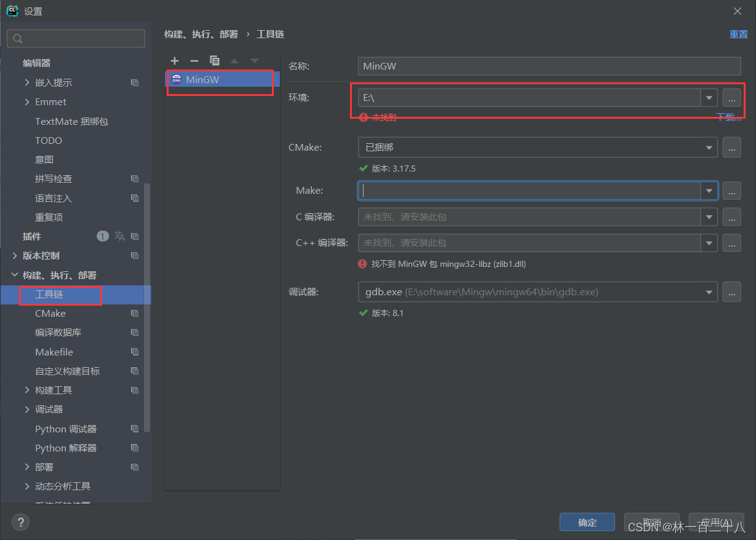
Task: Open help with the question mark button
Action: (x=21, y=522)
